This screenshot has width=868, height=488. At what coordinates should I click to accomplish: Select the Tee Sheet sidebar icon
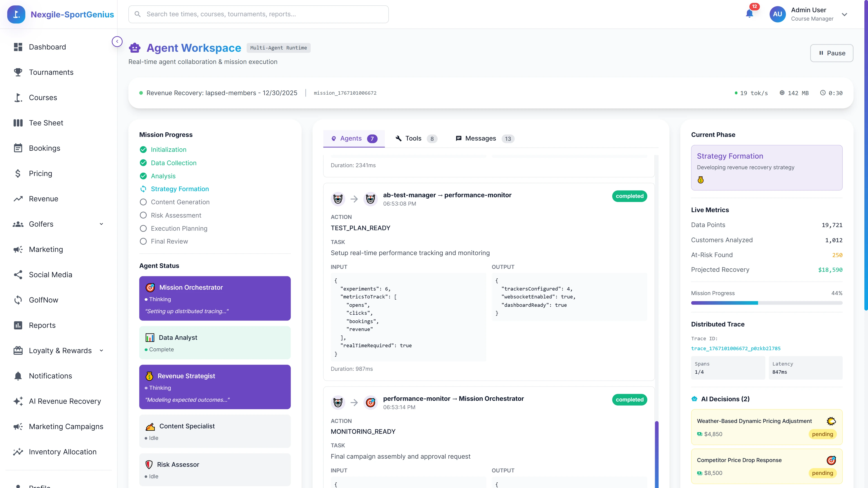pyautogui.click(x=18, y=123)
